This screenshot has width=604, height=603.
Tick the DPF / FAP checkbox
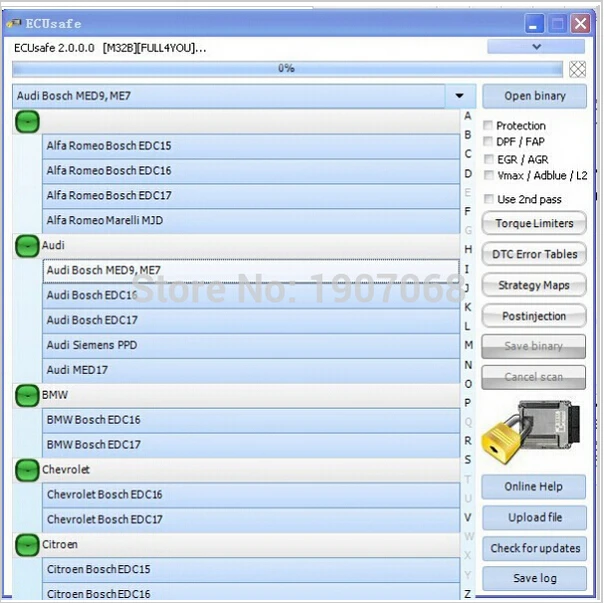[x=488, y=141]
